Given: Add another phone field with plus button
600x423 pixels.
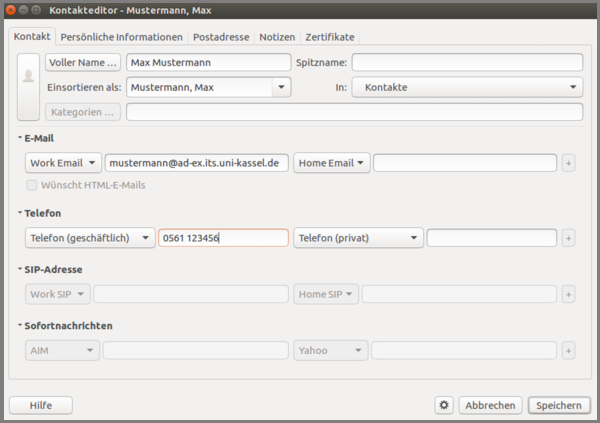Looking at the screenshot, I should [569, 238].
